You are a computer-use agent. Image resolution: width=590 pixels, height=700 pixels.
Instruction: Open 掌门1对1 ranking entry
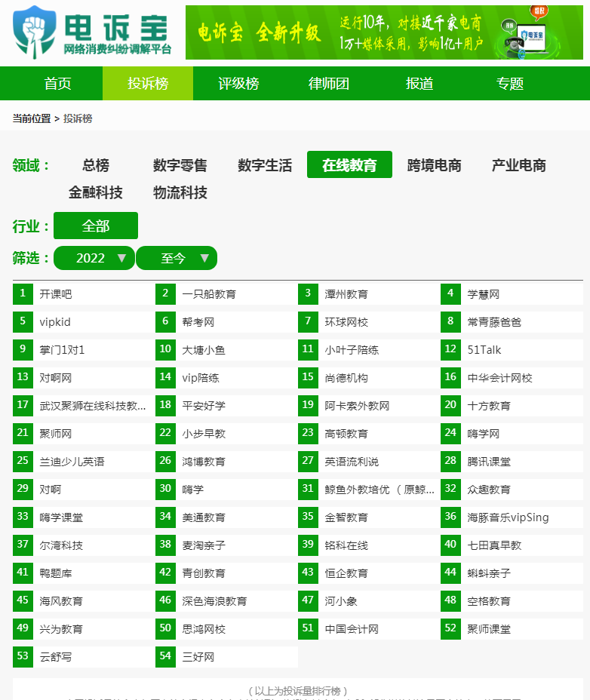(x=84, y=350)
